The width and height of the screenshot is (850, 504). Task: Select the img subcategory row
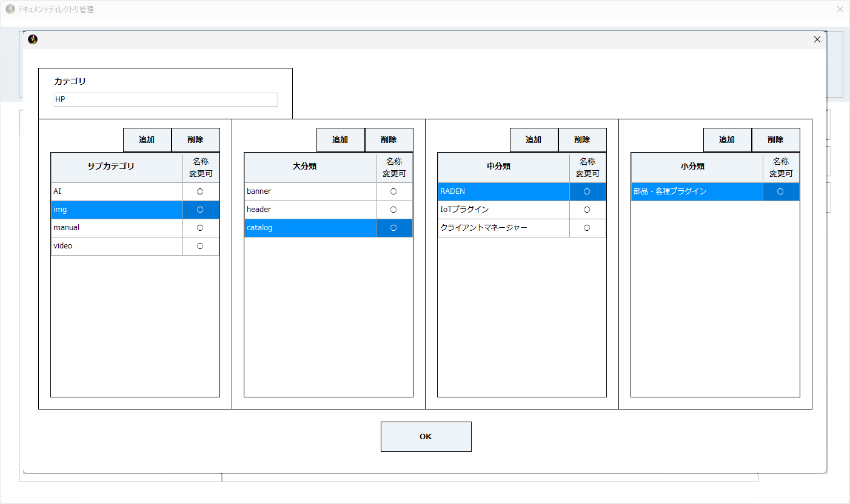(x=135, y=210)
